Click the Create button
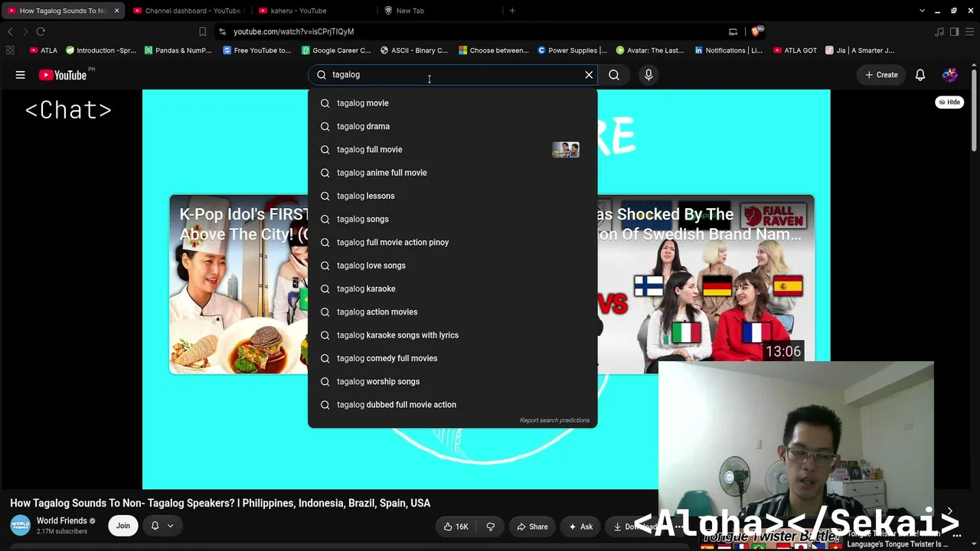The width and height of the screenshot is (980, 551). click(x=881, y=75)
